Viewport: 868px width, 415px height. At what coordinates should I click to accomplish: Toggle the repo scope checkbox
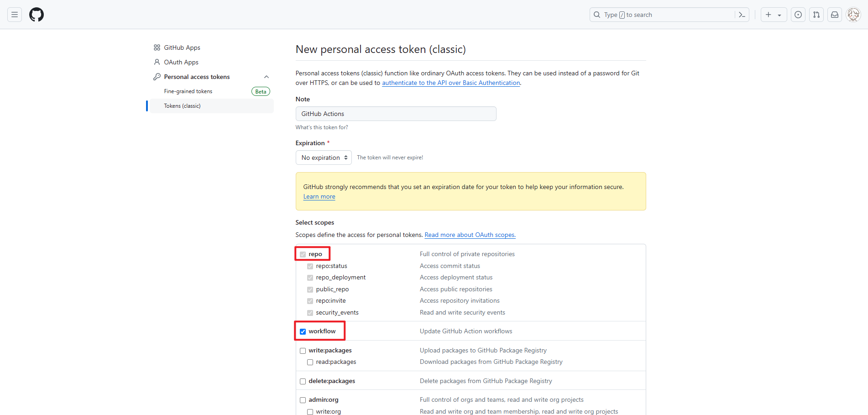pyautogui.click(x=303, y=254)
